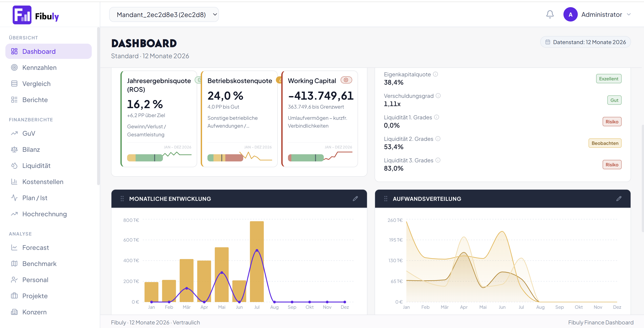644x328 pixels.
Task: Click the Working Capital red status icon
Action: click(346, 80)
